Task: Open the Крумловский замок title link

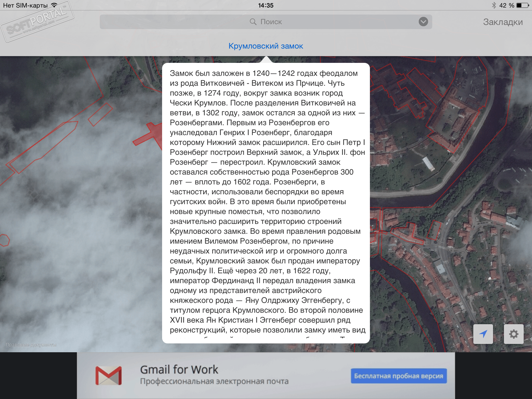Action: pyautogui.click(x=266, y=46)
